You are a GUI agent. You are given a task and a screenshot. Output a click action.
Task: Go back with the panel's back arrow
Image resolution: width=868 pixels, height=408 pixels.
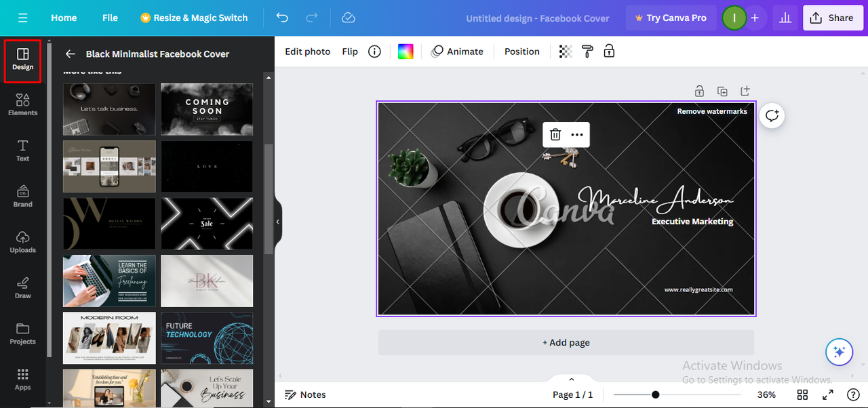(71, 54)
